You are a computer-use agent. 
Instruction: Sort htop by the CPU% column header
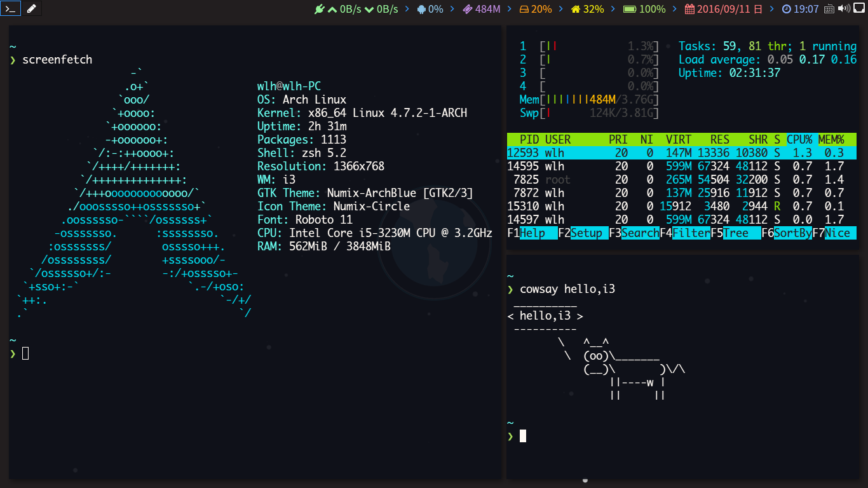pos(799,140)
